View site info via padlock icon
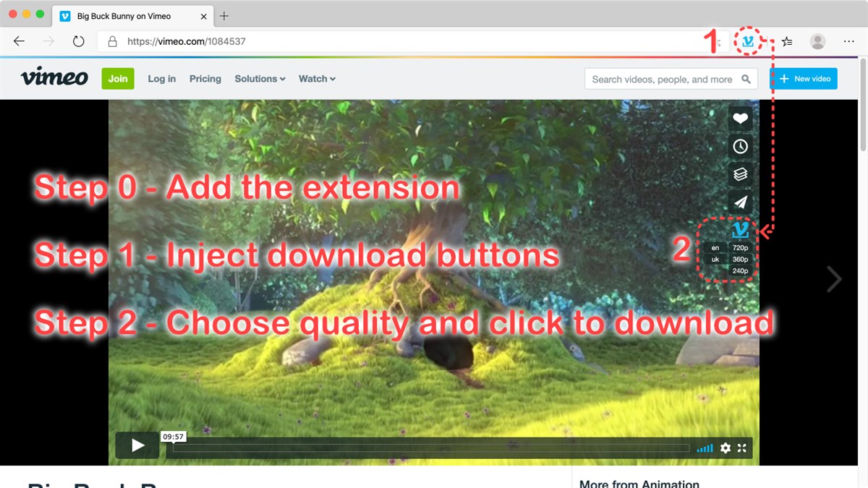Screen dimensions: 868x488 coord(112,41)
